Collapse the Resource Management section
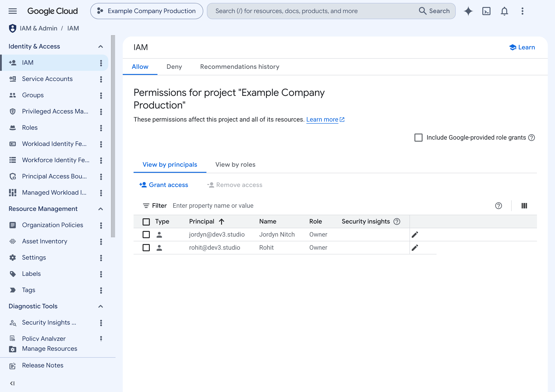 pos(101,209)
